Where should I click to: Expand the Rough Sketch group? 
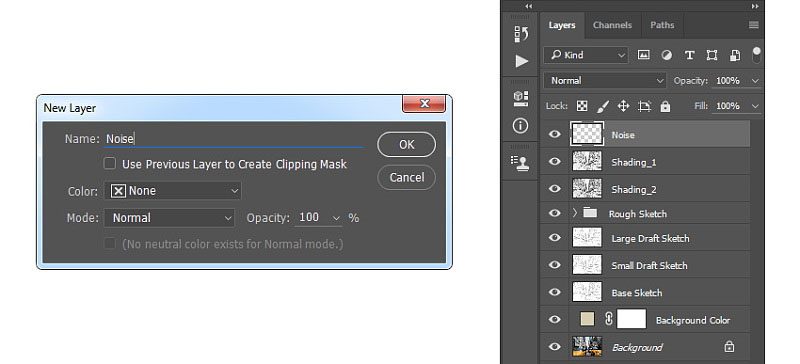point(575,213)
